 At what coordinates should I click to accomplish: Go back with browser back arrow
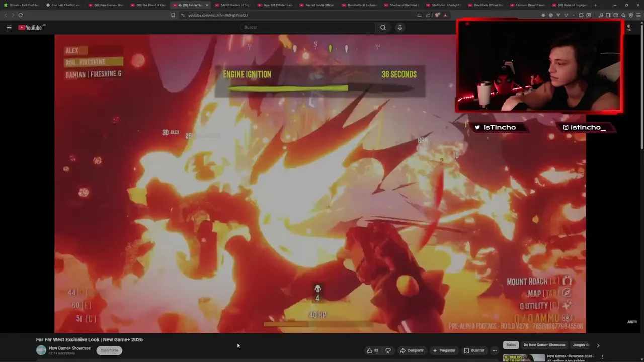point(6,15)
